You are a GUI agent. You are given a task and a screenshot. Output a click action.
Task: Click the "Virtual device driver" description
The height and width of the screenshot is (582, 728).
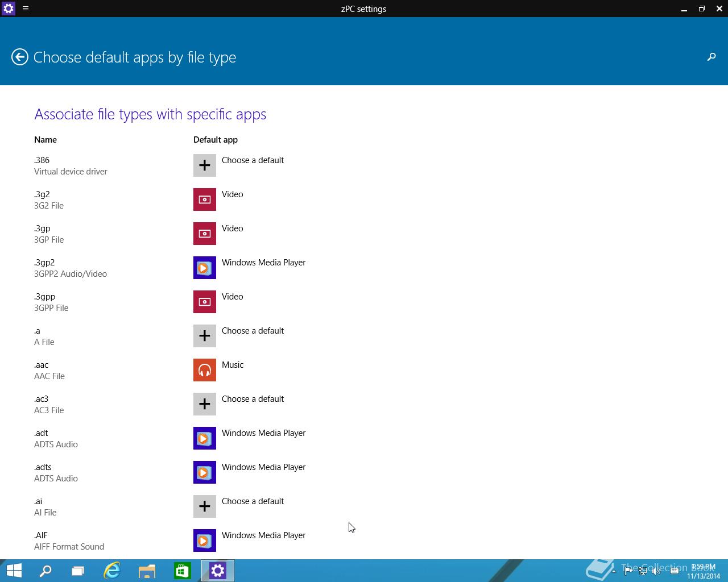tap(71, 172)
